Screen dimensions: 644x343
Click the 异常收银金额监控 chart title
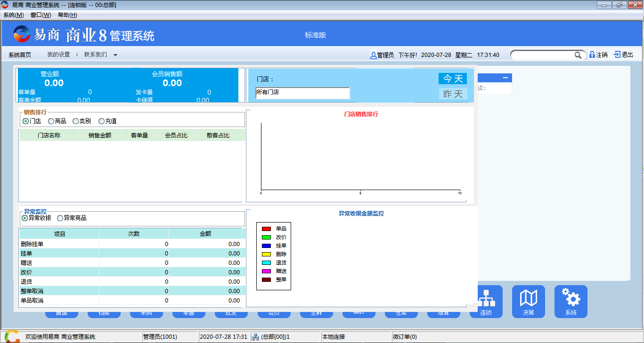[361, 214]
